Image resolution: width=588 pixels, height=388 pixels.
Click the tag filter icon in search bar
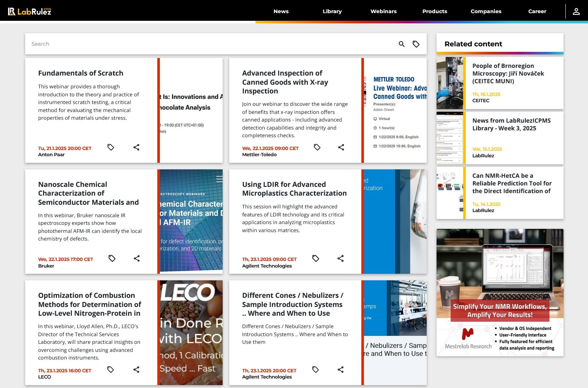(416, 44)
